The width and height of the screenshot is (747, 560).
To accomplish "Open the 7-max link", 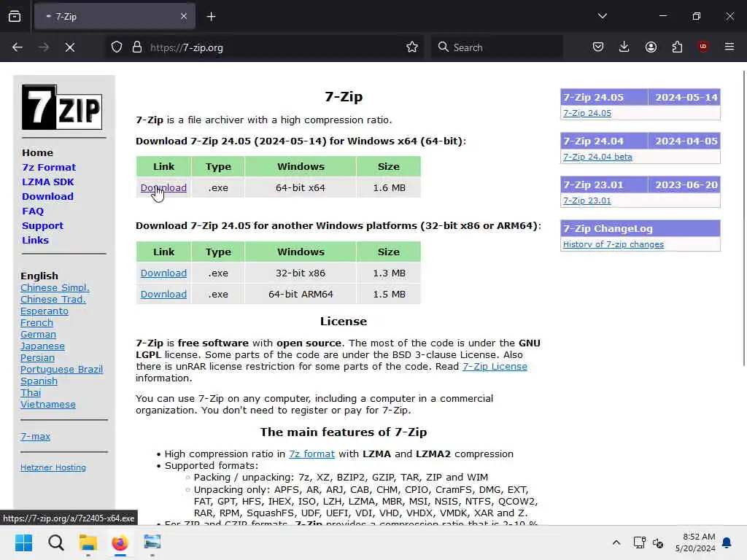I will click(x=35, y=436).
